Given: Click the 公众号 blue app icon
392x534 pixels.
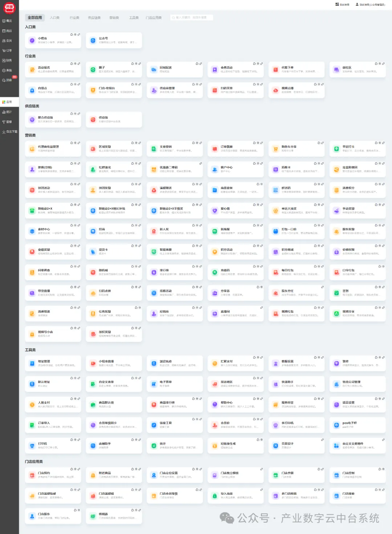Looking at the screenshot, I should click(x=93, y=40).
